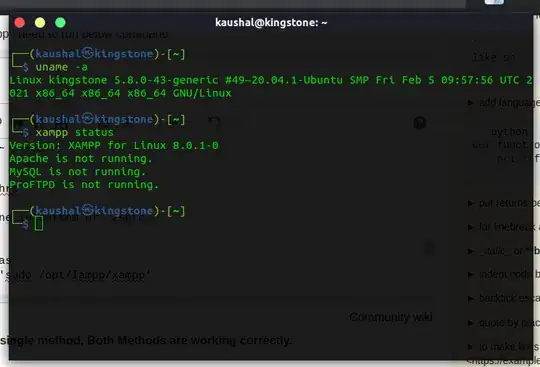540x367 pixels.
Task: Close the terminal with the red button
Action: click(x=20, y=23)
